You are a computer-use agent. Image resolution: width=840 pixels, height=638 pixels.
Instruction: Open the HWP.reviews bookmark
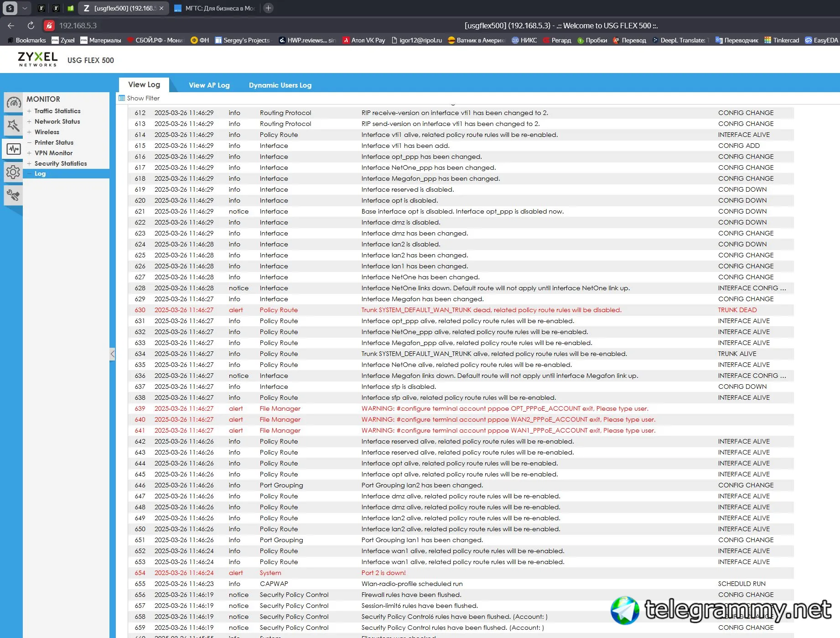coord(307,40)
